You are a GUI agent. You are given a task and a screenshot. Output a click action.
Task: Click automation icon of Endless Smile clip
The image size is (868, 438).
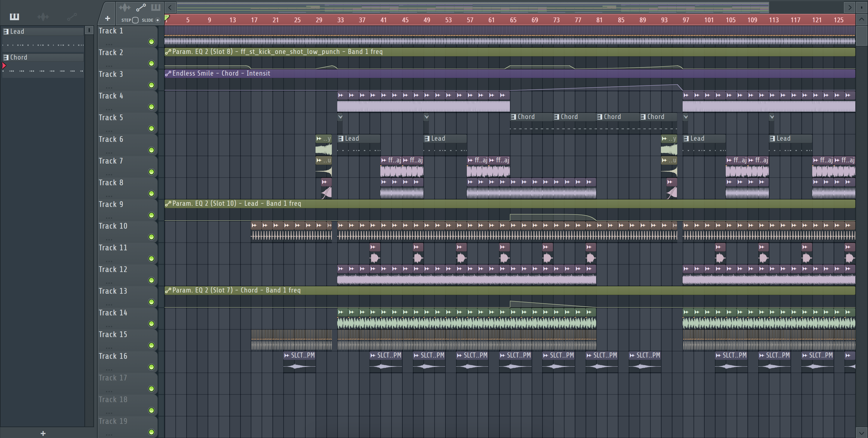pos(168,74)
